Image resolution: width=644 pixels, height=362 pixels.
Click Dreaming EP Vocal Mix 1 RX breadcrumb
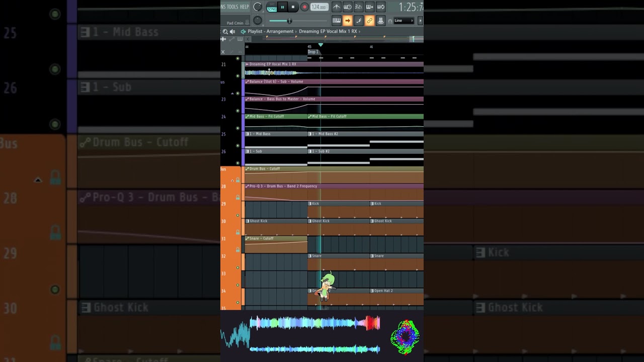click(x=328, y=31)
